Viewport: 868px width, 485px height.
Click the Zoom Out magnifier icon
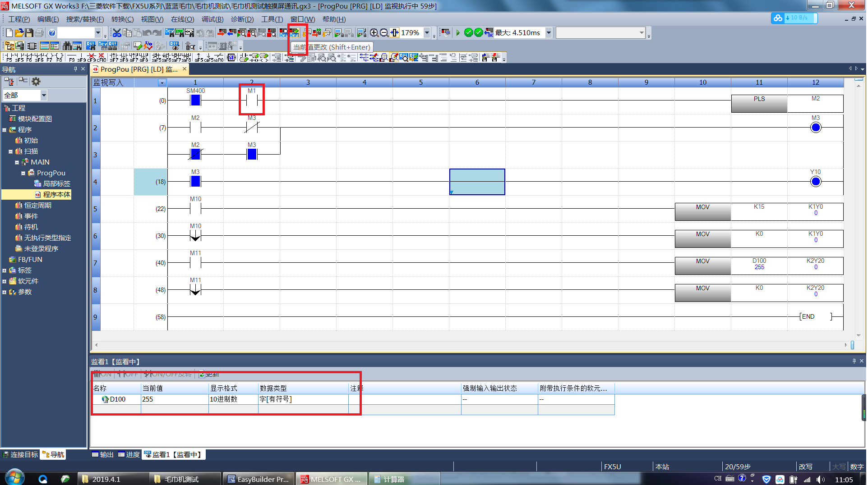(x=383, y=33)
